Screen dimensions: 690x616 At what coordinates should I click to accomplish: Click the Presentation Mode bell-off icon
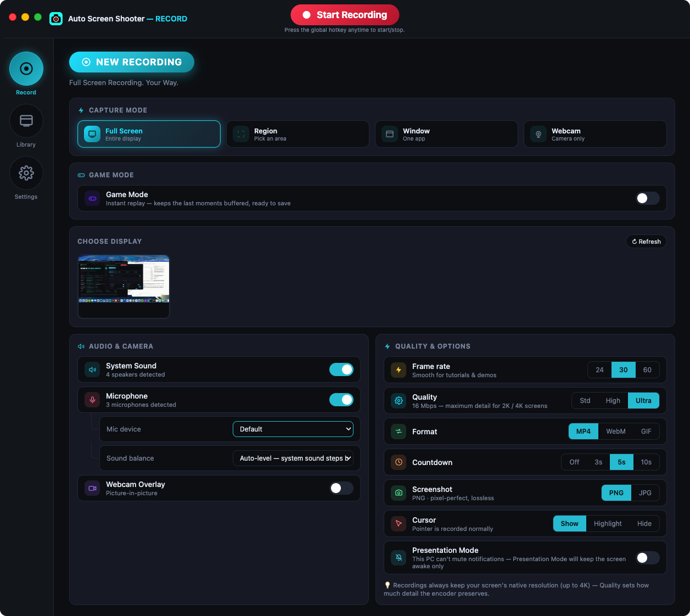click(399, 557)
